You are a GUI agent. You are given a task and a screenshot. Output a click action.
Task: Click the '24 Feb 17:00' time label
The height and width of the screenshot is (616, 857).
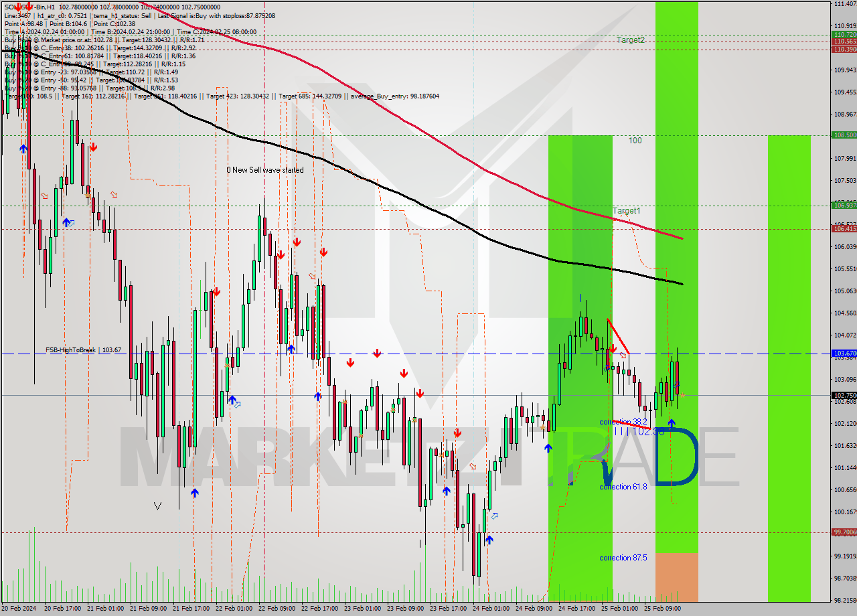576,609
